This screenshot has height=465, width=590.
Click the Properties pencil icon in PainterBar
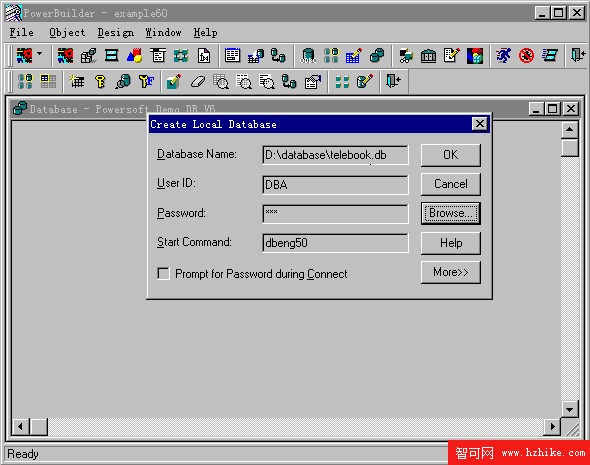(174, 81)
